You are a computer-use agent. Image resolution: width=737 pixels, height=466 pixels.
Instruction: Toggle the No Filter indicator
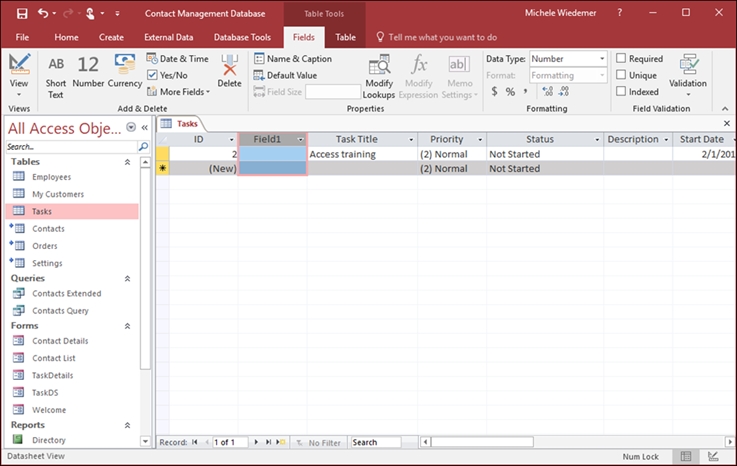point(318,442)
